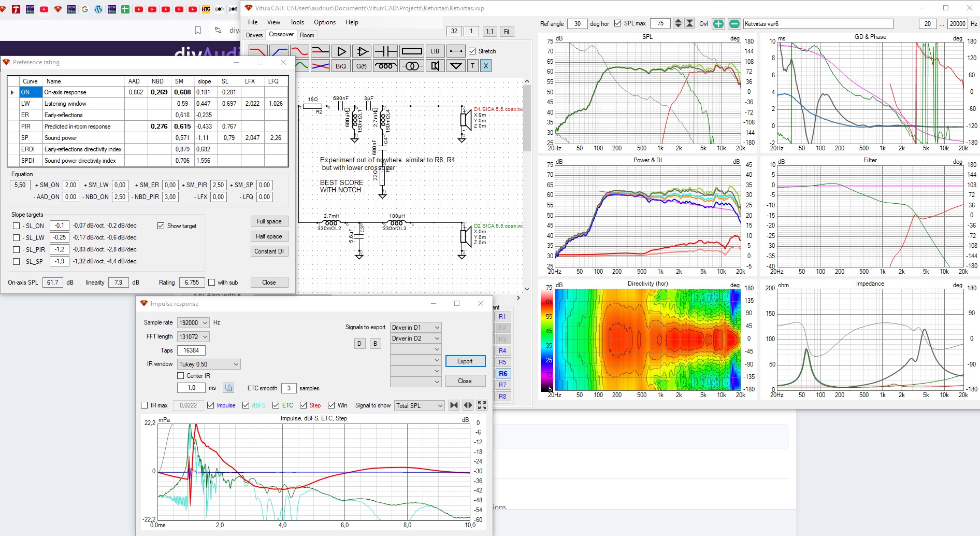Enable the -SL_SP slope target checkbox
Viewport: 980px width, 536px height.
(x=16, y=262)
